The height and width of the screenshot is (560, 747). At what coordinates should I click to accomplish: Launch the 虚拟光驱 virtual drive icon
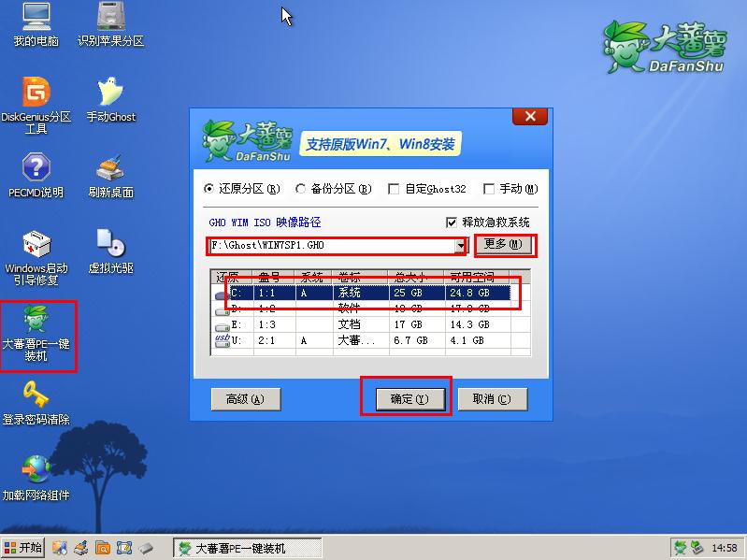[111, 244]
